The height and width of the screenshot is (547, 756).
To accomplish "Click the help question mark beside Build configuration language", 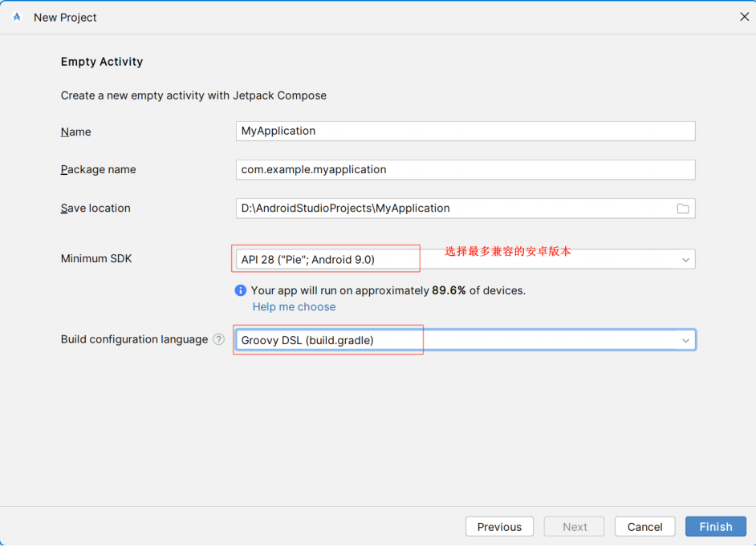I will click(219, 339).
